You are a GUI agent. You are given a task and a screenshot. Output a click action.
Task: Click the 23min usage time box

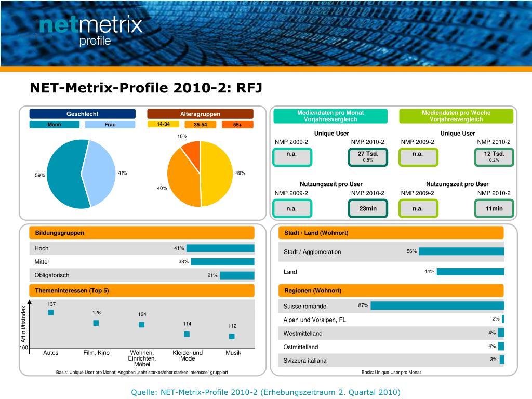(x=368, y=208)
